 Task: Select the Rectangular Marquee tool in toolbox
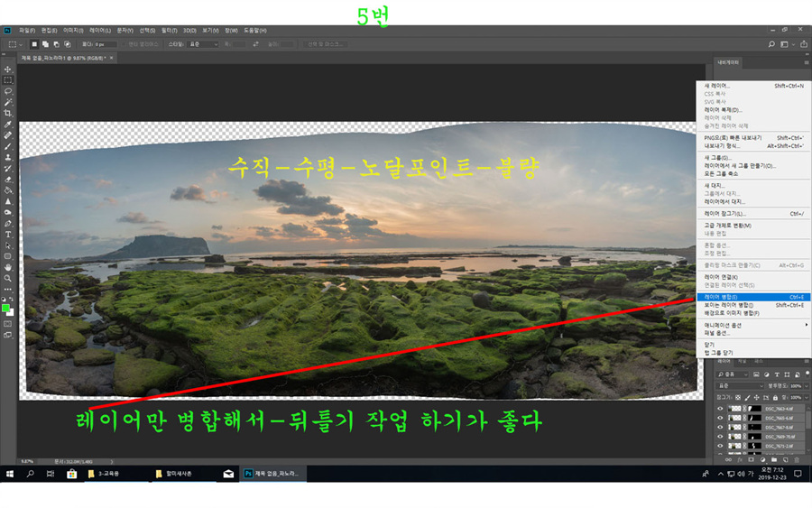[x=8, y=80]
